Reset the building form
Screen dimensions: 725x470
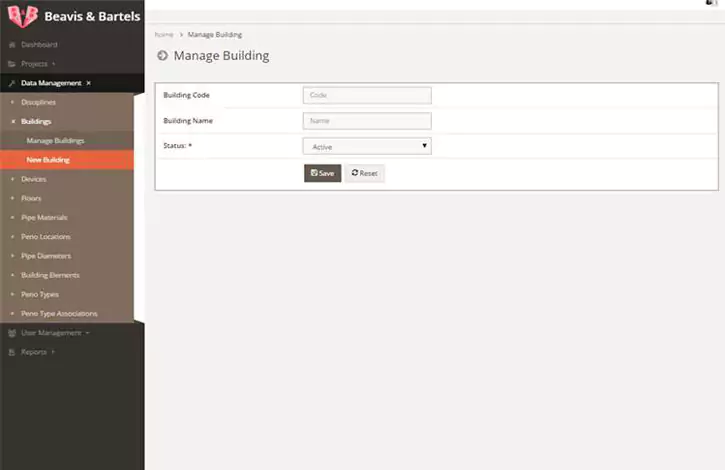(364, 173)
